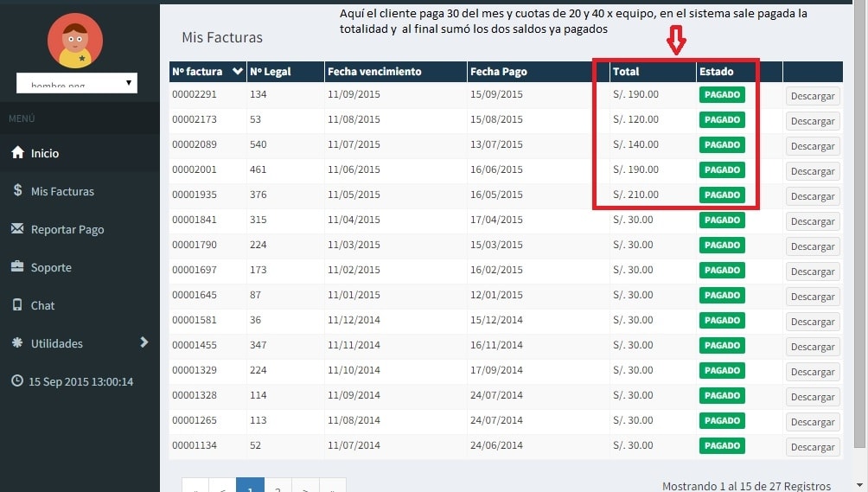Image resolution: width=868 pixels, height=492 pixels.
Task: Click the Mis Facturas page heading
Action: pos(222,38)
